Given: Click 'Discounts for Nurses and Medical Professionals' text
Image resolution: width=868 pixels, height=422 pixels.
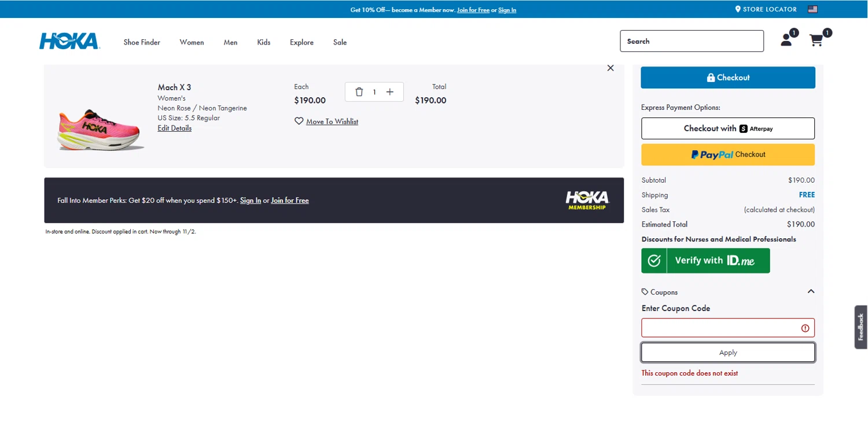Looking at the screenshot, I should tap(719, 239).
